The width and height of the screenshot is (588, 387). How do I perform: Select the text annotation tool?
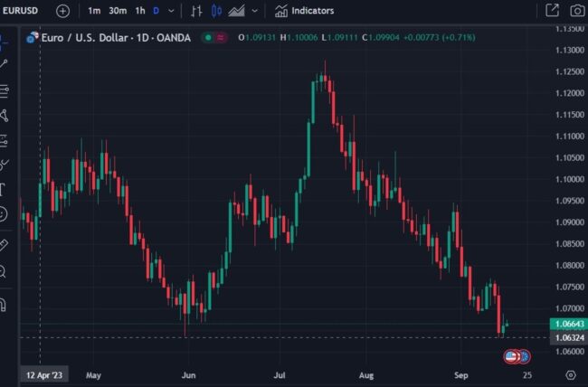tap(5, 188)
